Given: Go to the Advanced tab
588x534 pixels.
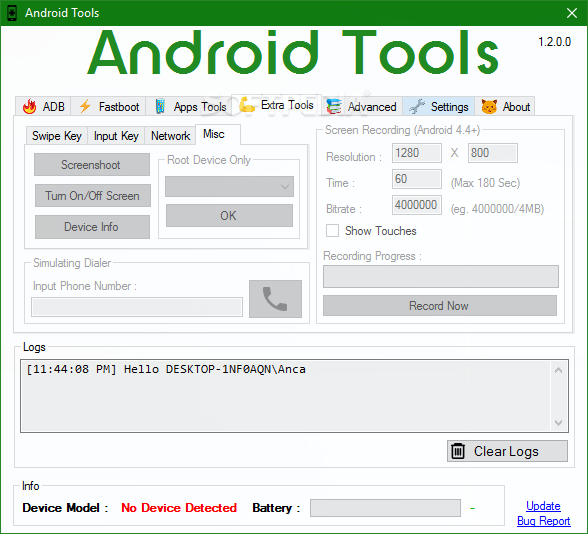Looking at the screenshot, I should tap(362, 106).
